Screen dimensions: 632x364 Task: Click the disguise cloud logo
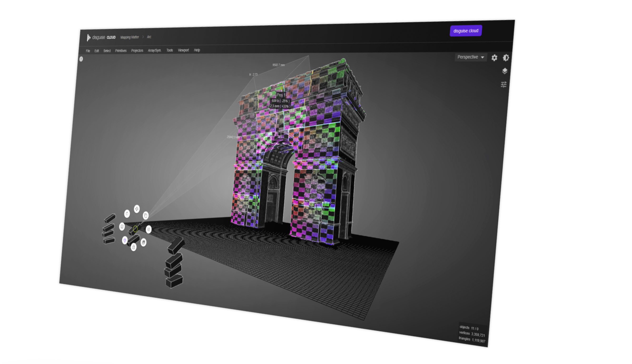coord(101,38)
